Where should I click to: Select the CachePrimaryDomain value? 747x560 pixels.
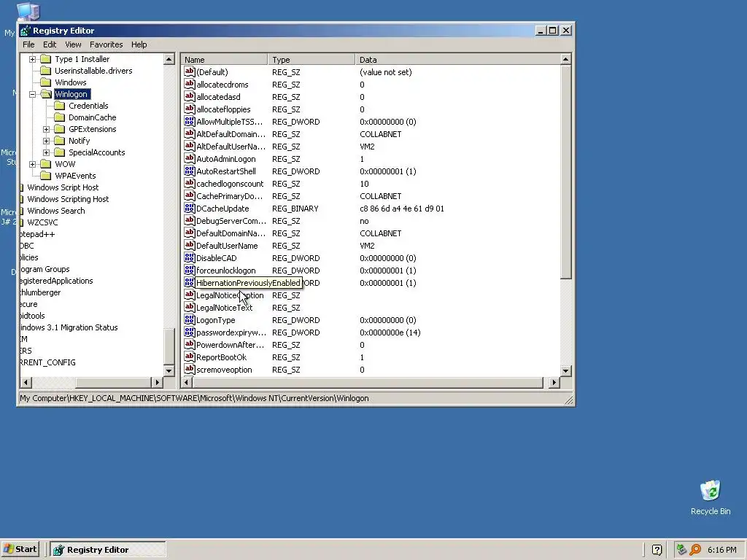(x=230, y=195)
